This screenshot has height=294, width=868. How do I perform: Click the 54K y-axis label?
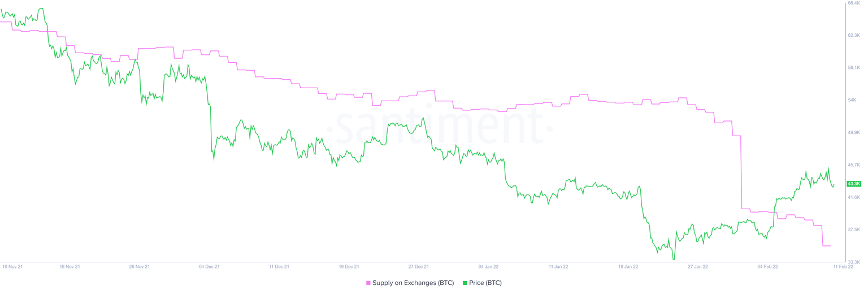pyautogui.click(x=852, y=100)
